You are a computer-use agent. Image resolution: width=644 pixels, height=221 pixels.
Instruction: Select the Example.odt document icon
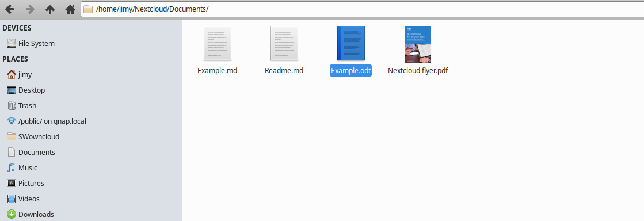(350, 44)
